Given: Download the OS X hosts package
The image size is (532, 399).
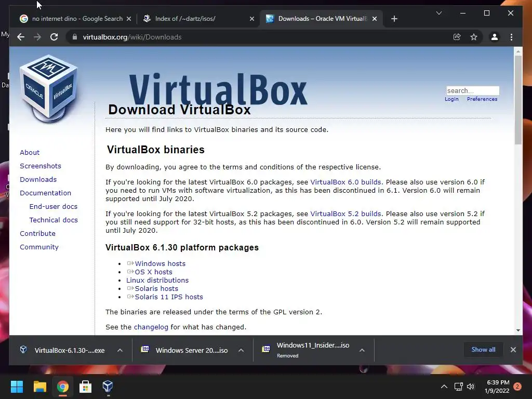Looking at the screenshot, I should (153, 272).
